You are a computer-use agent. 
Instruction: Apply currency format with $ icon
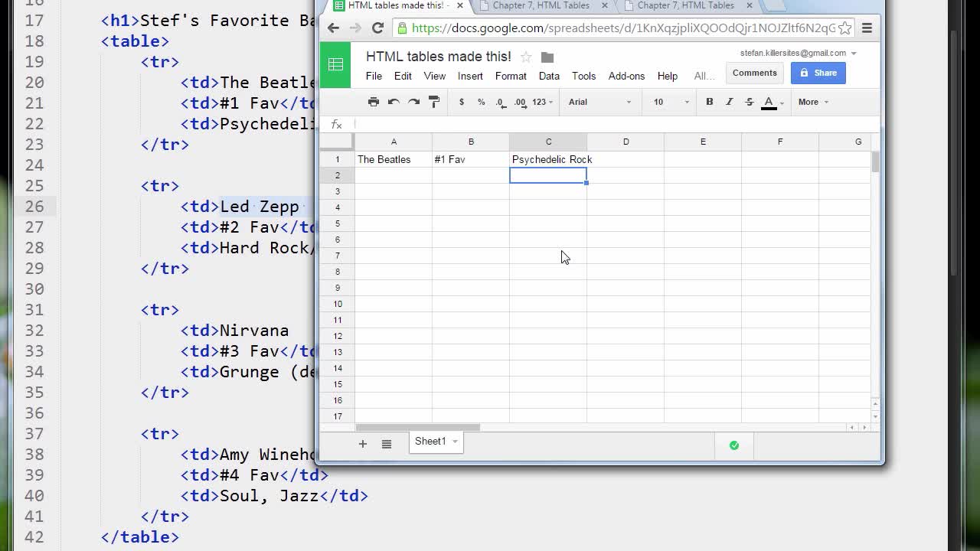pyautogui.click(x=462, y=102)
